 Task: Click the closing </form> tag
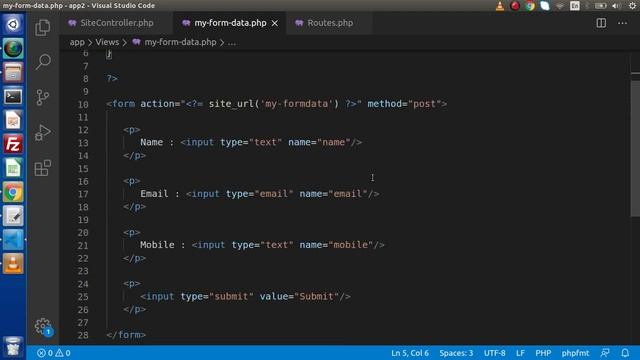point(126,335)
